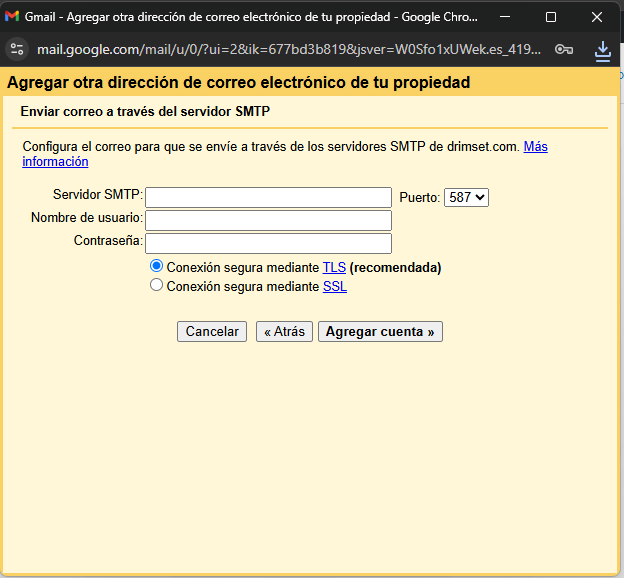624x578 pixels.
Task: Select the TLS secure connection radio button
Action: [156, 267]
